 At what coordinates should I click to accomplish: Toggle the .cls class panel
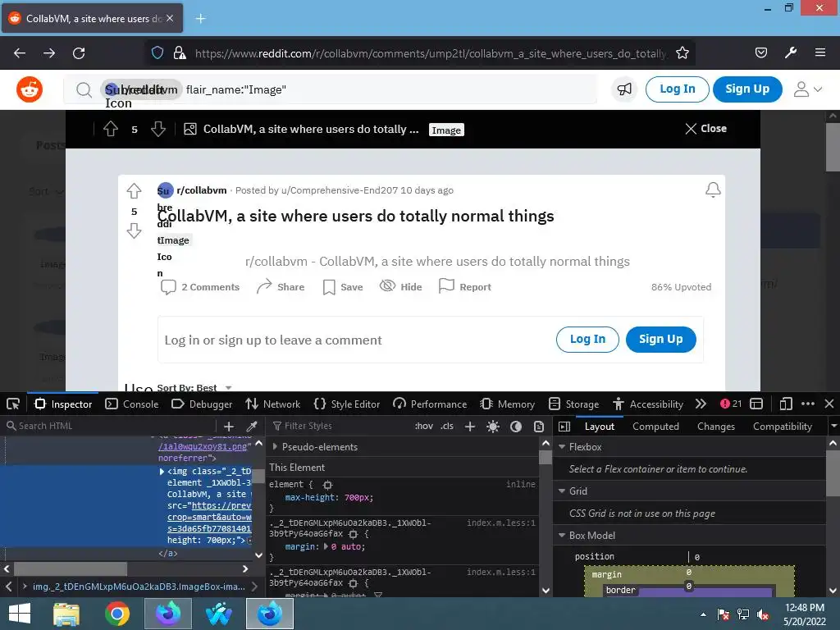447,427
